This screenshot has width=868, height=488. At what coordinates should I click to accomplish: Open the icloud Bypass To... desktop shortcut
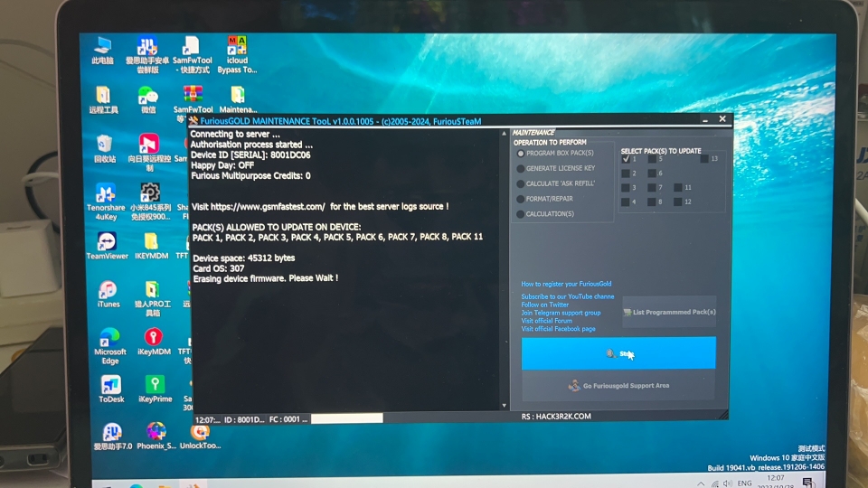point(237,54)
